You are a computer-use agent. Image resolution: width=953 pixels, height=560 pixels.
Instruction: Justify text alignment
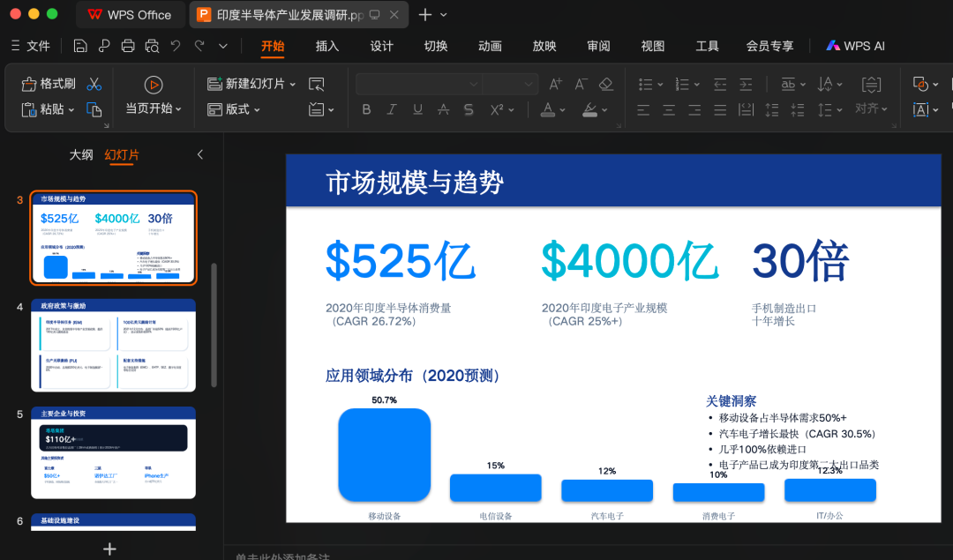point(720,110)
